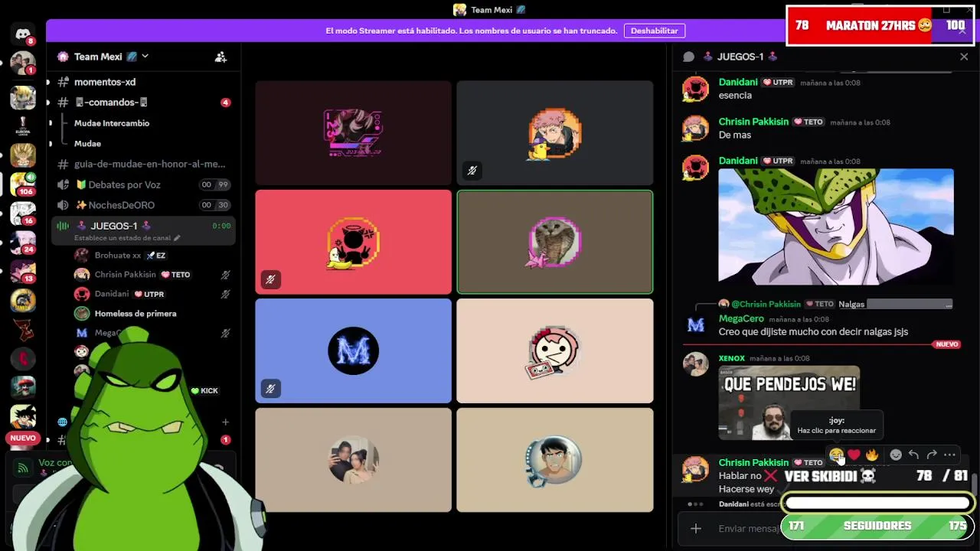Select the speaking cat avatar tile
This screenshot has height=551, width=980.
pyautogui.click(x=555, y=242)
